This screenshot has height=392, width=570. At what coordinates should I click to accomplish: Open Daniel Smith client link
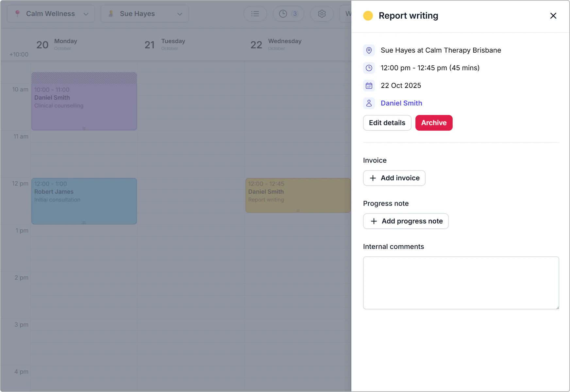point(401,103)
